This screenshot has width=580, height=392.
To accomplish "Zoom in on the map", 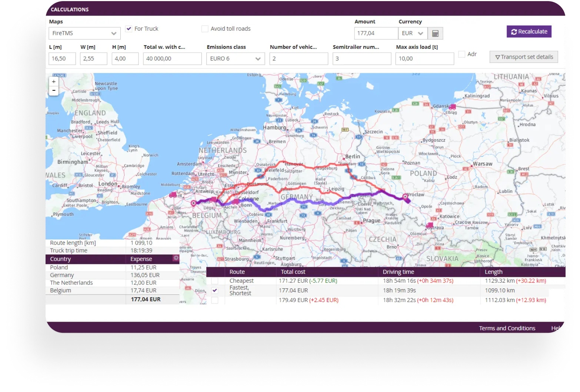I will coord(54,82).
